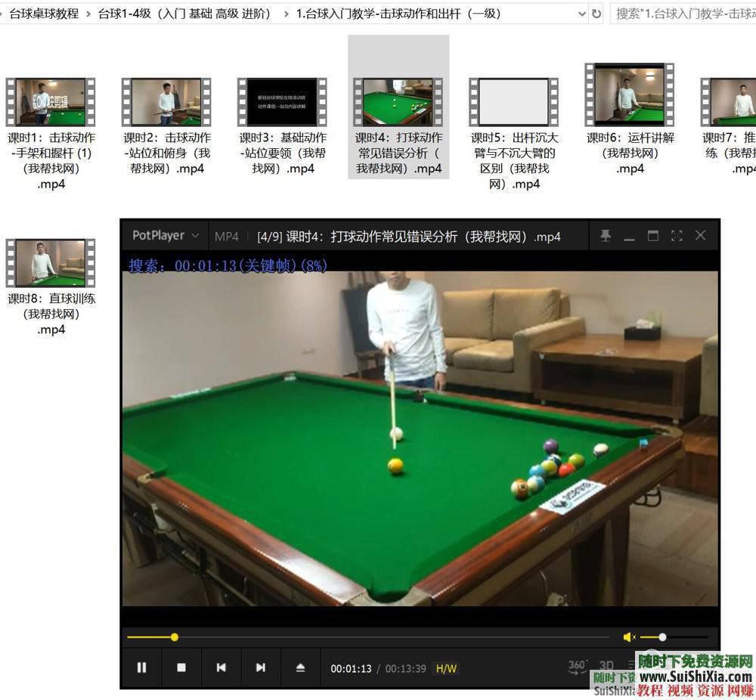This screenshot has width=756, height=700.
Task: Switch PotPlayer to fullscreen mode
Action: tap(676, 235)
